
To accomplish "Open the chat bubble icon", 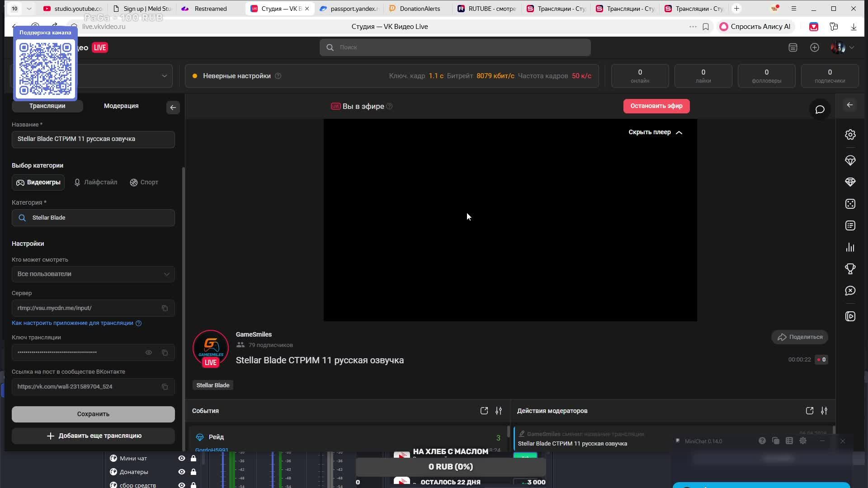I will pos(820,110).
